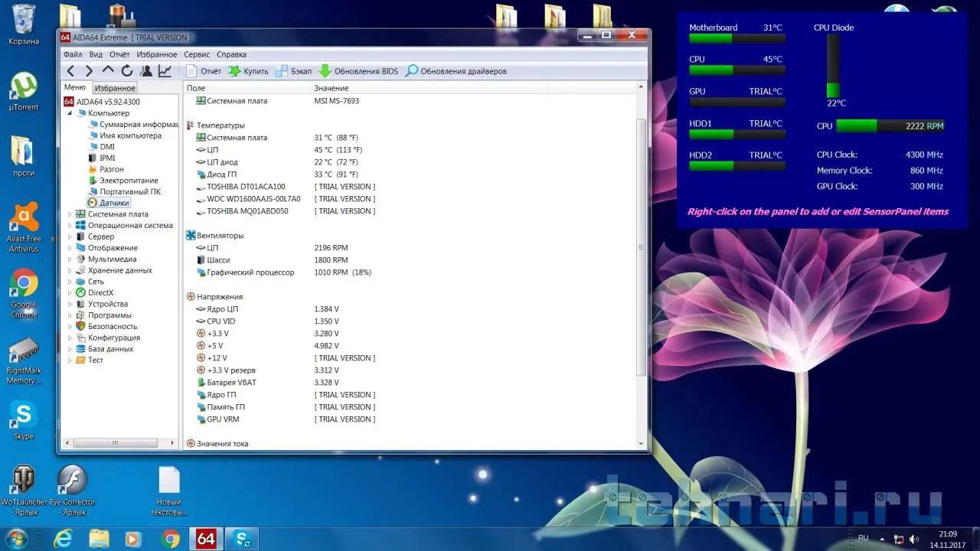Click the graph chart icon in toolbar
This screenshot has width=980, height=551.
165,71
